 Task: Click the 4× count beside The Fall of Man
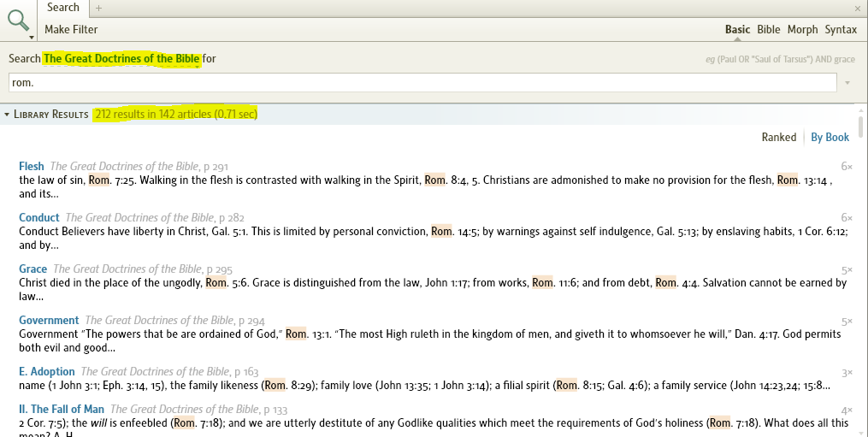click(x=847, y=411)
